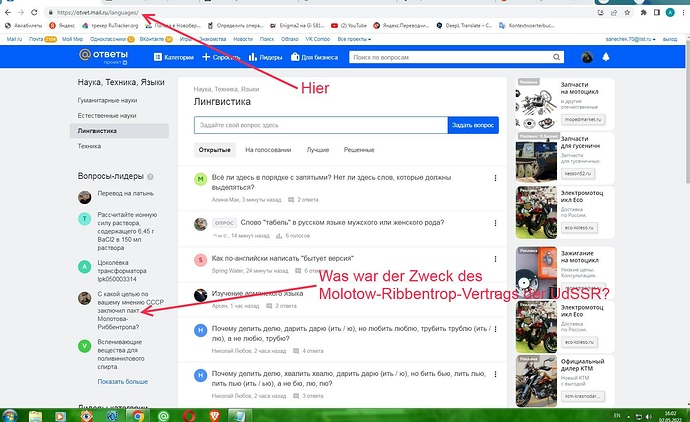Click the address bar URL otvet.mail.ru

coord(98,13)
